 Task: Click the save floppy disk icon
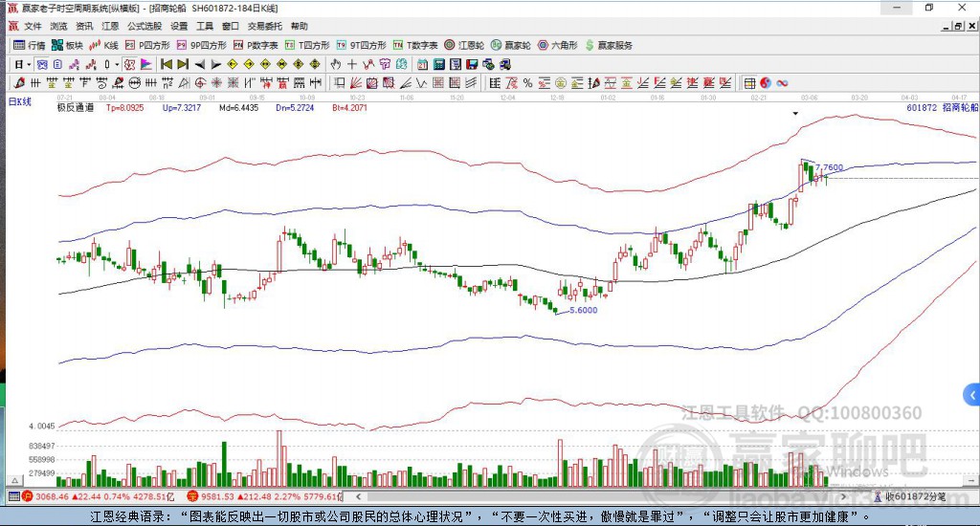click(472, 64)
